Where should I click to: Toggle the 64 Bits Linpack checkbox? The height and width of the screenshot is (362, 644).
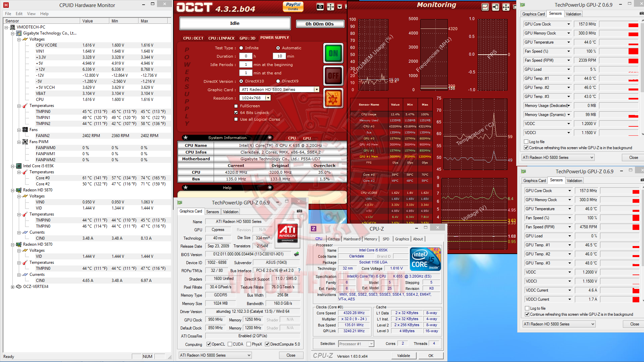tap(236, 113)
